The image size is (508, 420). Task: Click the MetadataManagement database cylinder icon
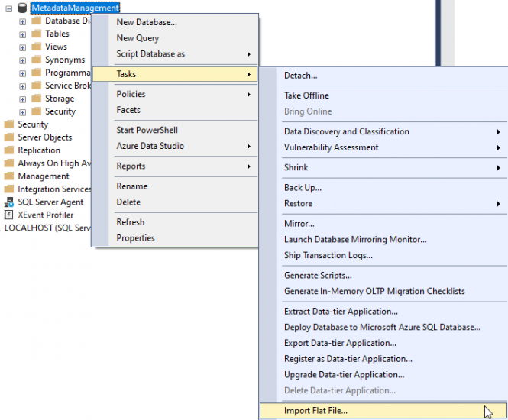pyautogui.click(x=22, y=8)
